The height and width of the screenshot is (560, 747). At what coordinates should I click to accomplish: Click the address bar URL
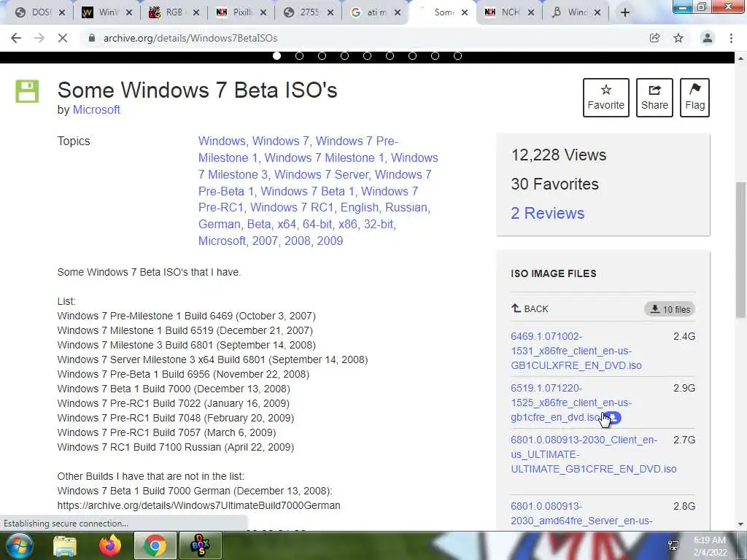click(x=190, y=38)
